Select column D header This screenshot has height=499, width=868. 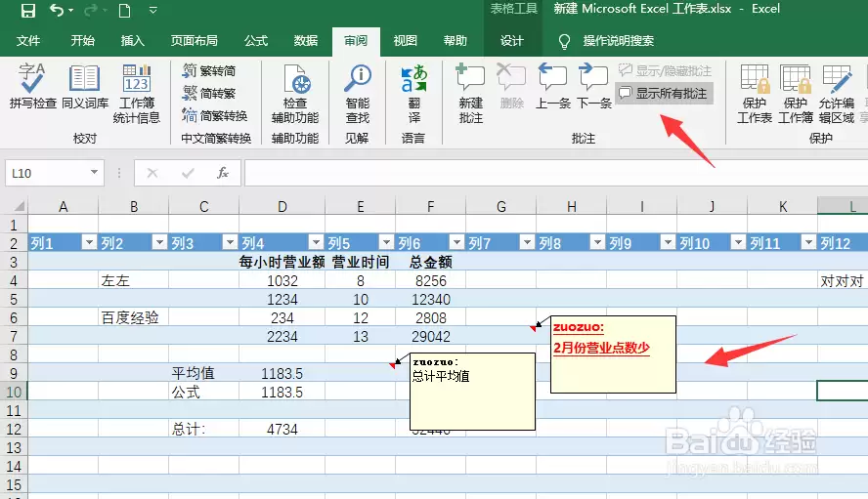[282, 206]
